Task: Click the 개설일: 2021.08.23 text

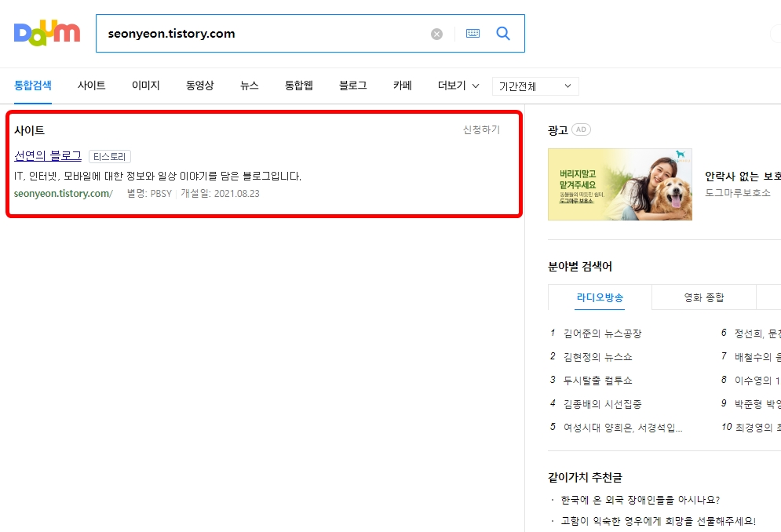Action: (220, 193)
